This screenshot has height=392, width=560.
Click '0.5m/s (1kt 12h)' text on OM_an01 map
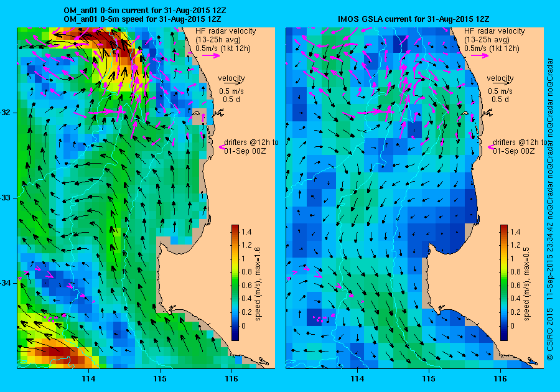pos(223,48)
